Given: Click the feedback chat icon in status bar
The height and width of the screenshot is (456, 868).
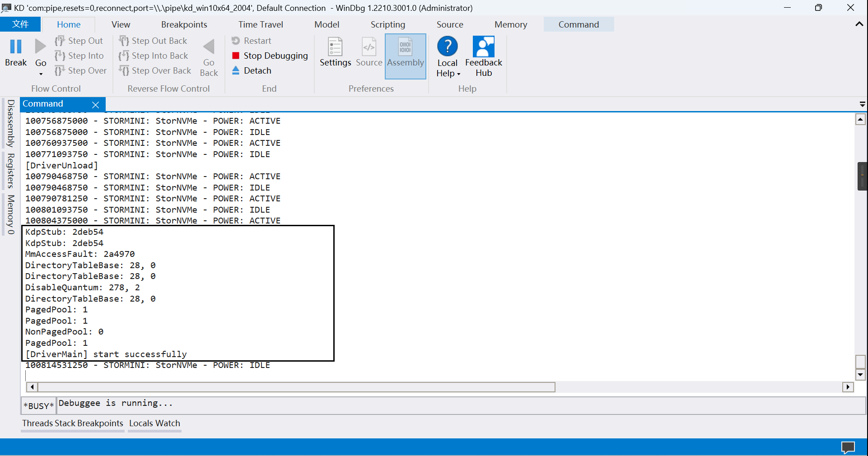Looking at the screenshot, I should point(848,447).
